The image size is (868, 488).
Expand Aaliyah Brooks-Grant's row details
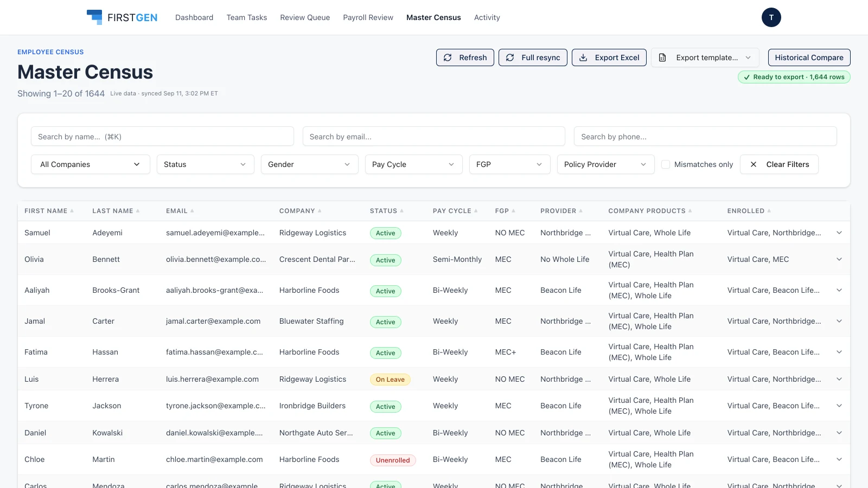[839, 290]
